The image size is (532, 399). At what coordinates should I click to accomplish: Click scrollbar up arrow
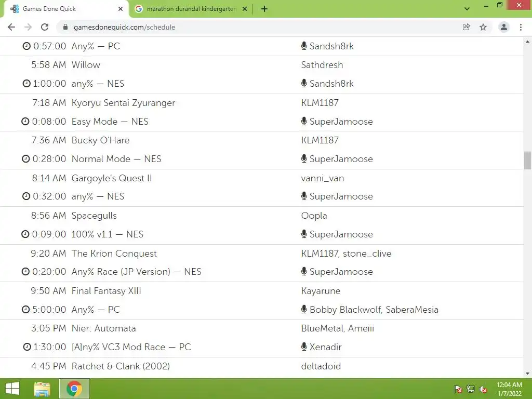tap(527, 42)
